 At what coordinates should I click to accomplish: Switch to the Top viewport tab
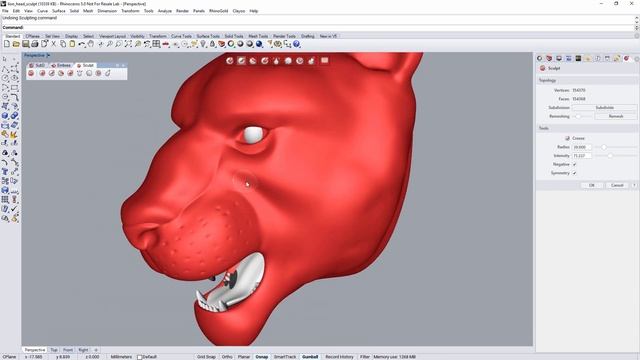click(x=54, y=350)
